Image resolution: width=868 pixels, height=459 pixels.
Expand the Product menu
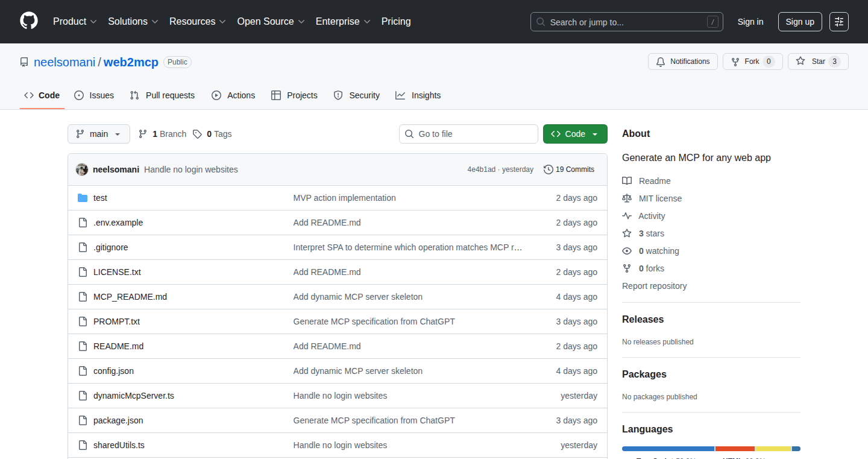click(75, 21)
